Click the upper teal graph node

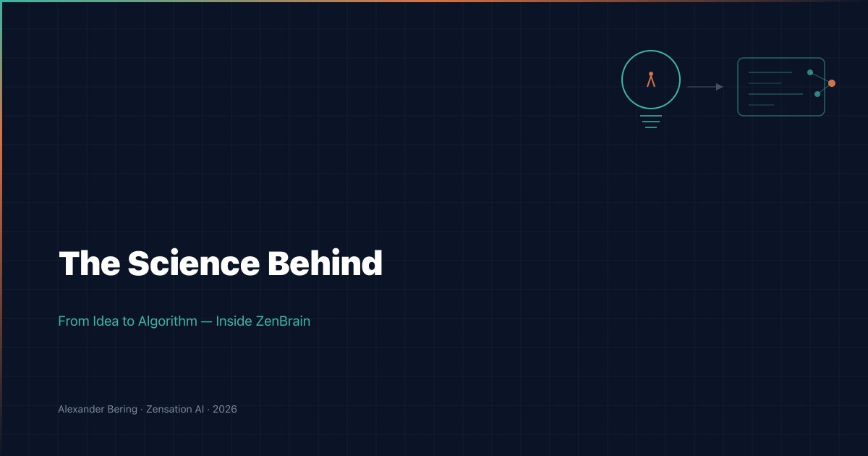pyautogui.click(x=810, y=72)
